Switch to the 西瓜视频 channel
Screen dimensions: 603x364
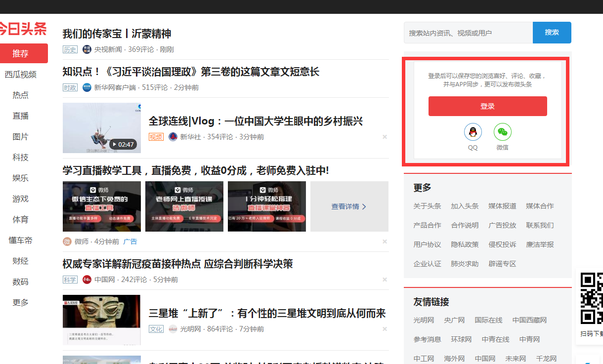click(21, 75)
